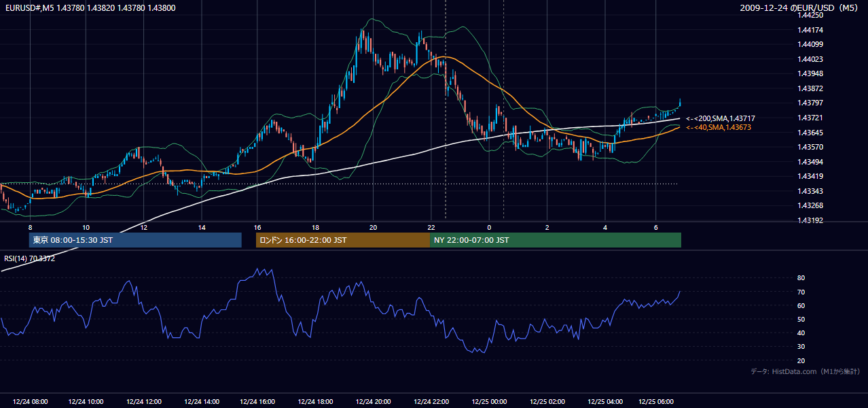Click price axis label 1.43570
The height and width of the screenshot is (408, 868).
pos(810,147)
